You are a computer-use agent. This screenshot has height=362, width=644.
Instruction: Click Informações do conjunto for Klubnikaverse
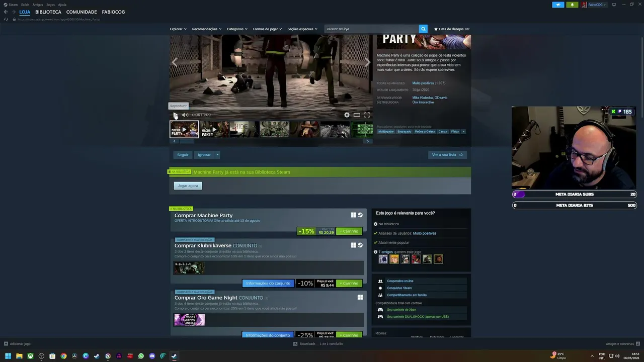click(268, 283)
